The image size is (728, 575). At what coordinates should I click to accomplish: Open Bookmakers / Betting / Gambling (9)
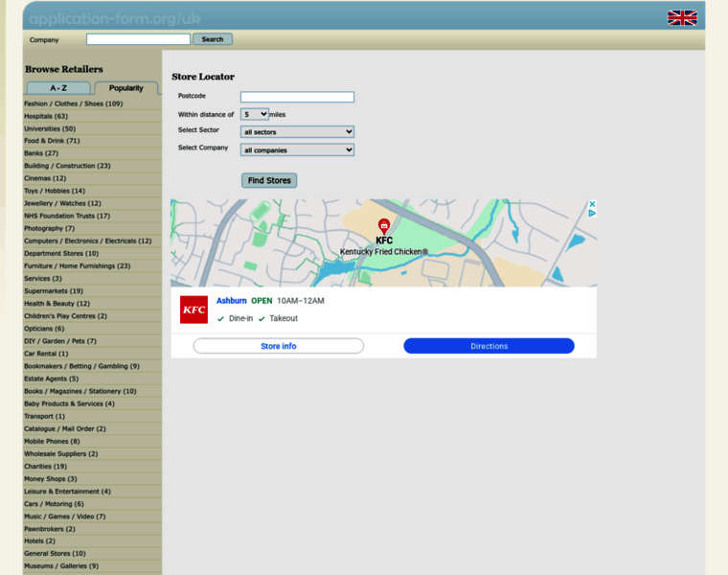81,366
